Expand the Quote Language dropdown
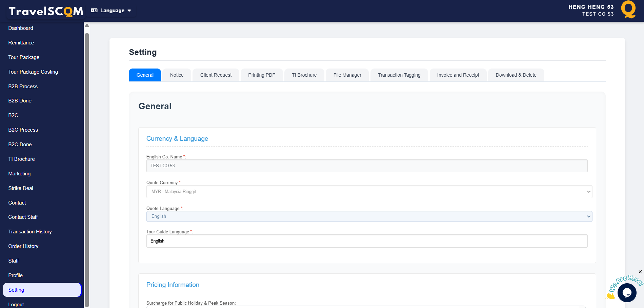The image size is (644, 308). [369, 216]
